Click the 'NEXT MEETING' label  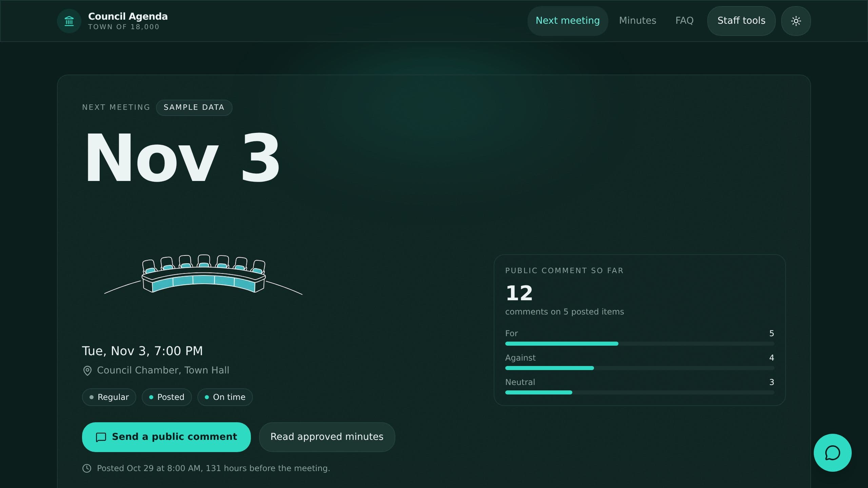tap(116, 107)
